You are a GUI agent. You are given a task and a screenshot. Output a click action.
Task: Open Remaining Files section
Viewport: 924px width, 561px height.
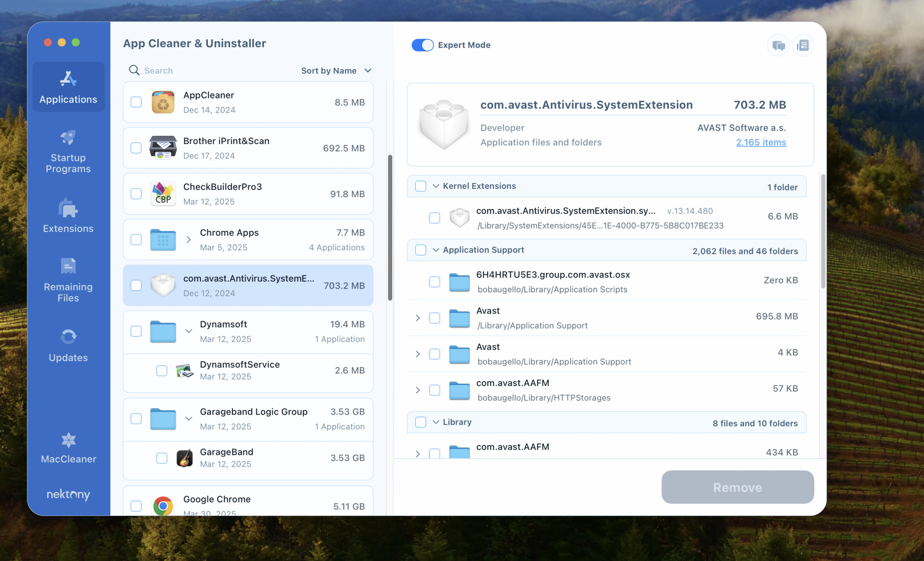click(x=68, y=280)
